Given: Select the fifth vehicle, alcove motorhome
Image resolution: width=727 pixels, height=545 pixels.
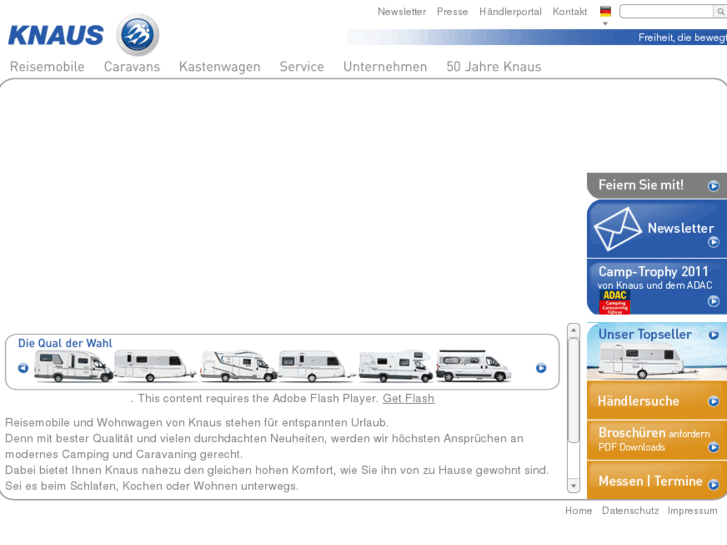Looking at the screenshot, I should [x=396, y=366].
